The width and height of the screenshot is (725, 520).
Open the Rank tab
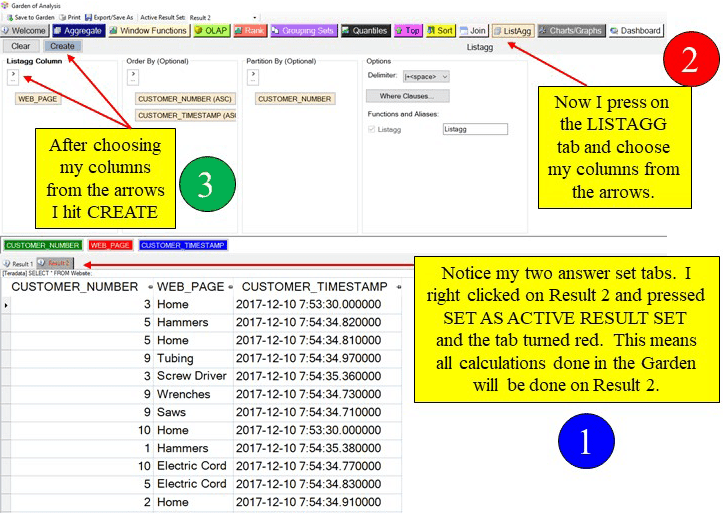pos(250,31)
